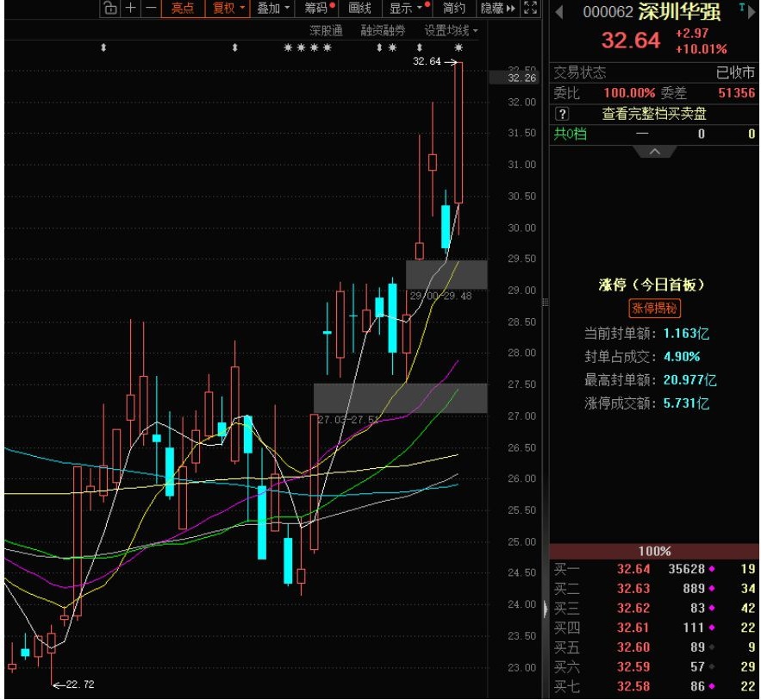This screenshot has height=700, width=761.
Task: Click the 涨停揭秘 button
Action: coord(654,308)
